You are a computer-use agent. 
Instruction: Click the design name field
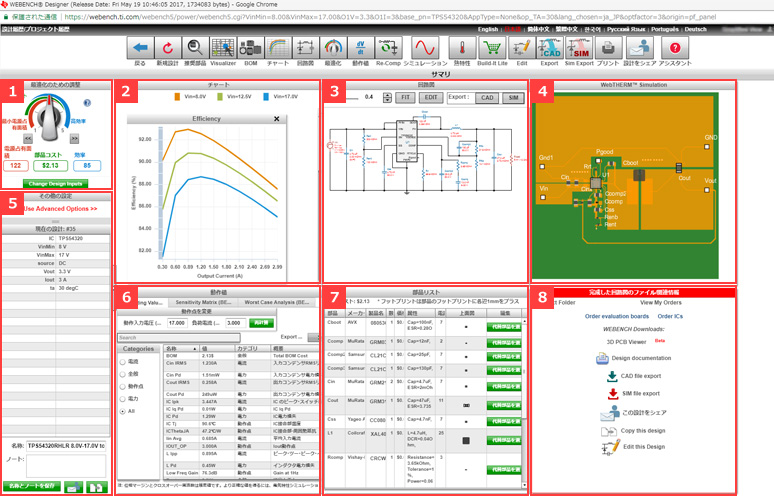66,446
